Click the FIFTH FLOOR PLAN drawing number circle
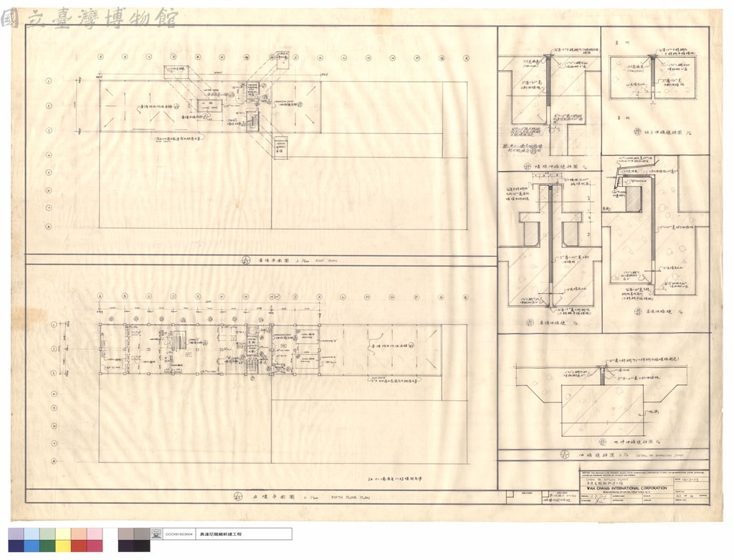Screen dimensions: 734x560 238,496
